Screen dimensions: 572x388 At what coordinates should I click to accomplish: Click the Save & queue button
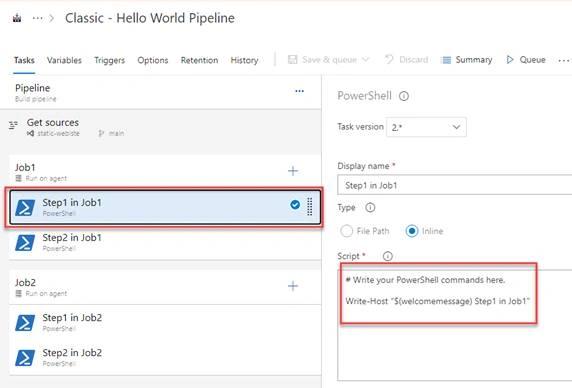pos(322,59)
